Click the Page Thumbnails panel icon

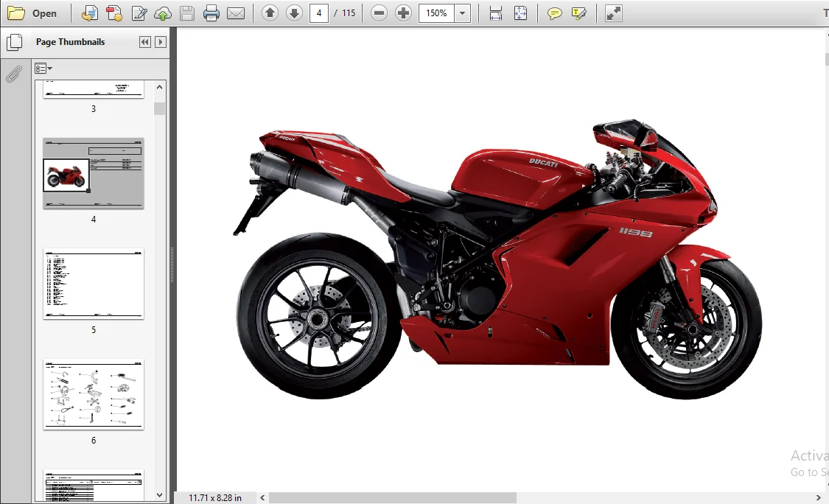click(14, 42)
